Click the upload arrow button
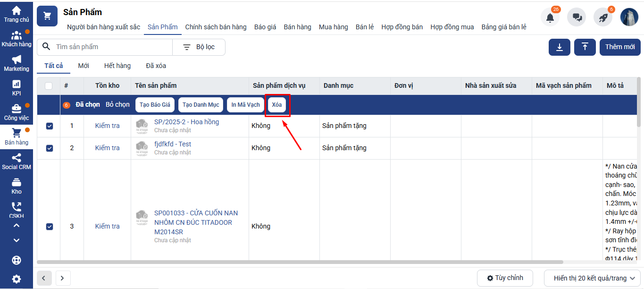This screenshot has width=644, height=289. point(585,47)
